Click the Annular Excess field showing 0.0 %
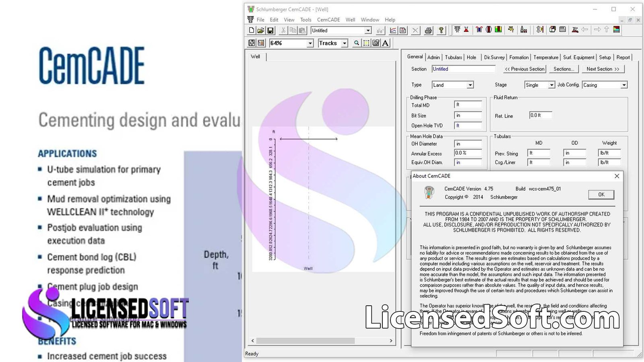Screen dimensions: 644x362 tap(468, 153)
